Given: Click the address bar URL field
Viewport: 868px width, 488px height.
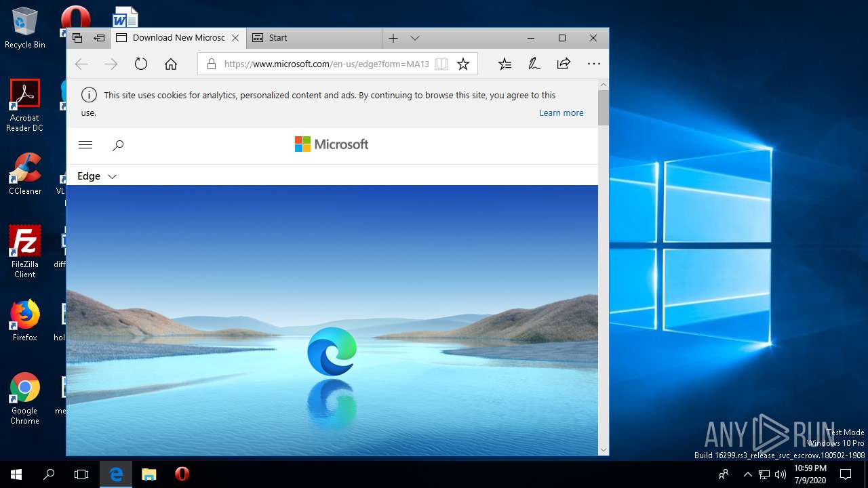Looking at the screenshot, I should [326, 64].
